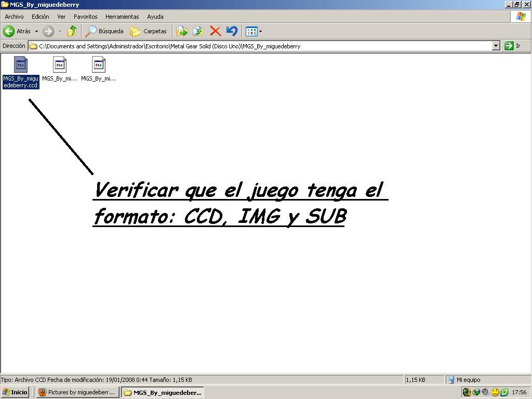Screen dimensions: 532x399
Task: Click the green eye-shaped tray icon
Action: [504, 392]
